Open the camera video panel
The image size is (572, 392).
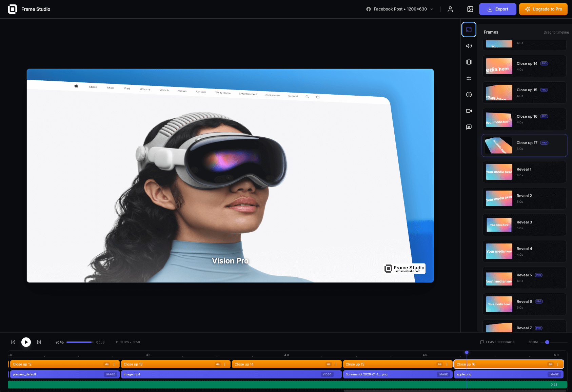pos(469,111)
